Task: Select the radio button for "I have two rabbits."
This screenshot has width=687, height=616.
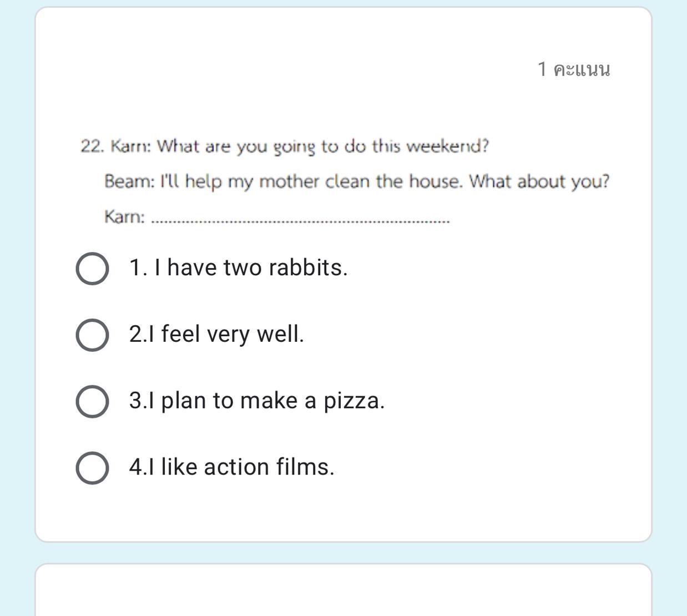Action: point(92,269)
